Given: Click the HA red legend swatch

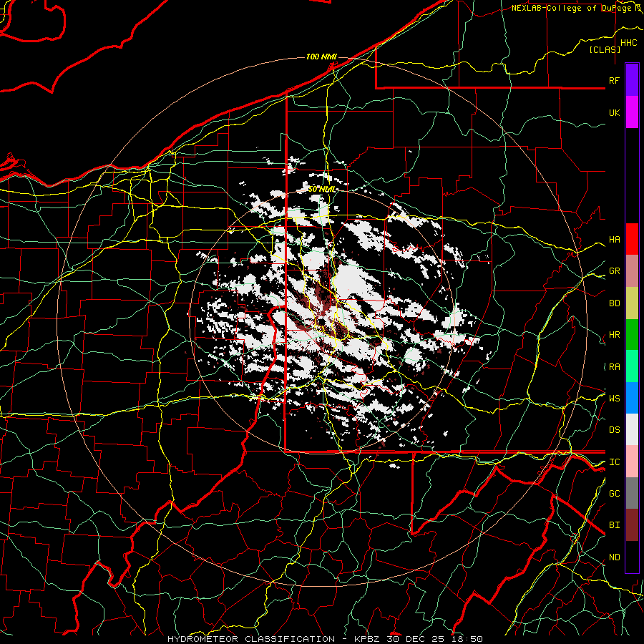Looking at the screenshot, I should click(632, 239).
